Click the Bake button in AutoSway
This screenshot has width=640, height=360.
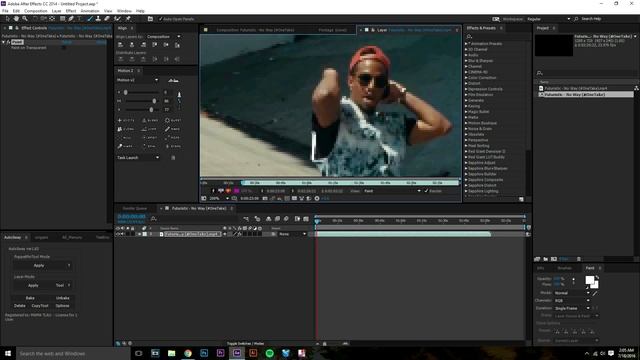(30, 298)
